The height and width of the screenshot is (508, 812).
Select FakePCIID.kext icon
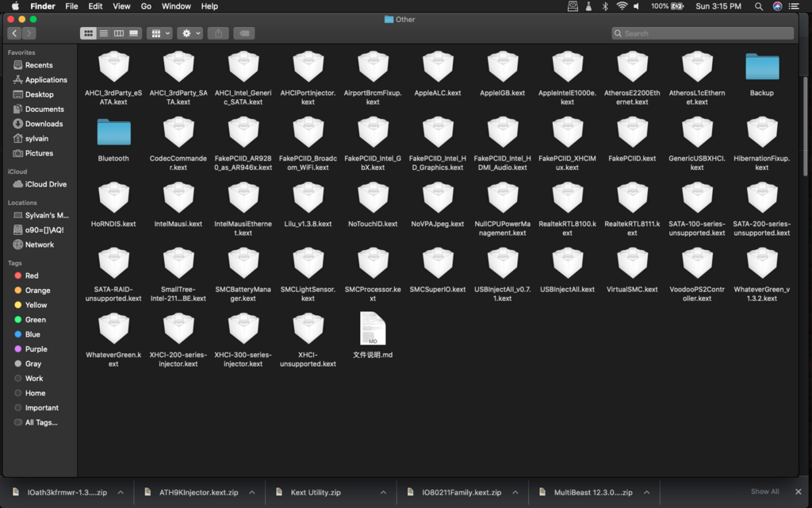632,133
